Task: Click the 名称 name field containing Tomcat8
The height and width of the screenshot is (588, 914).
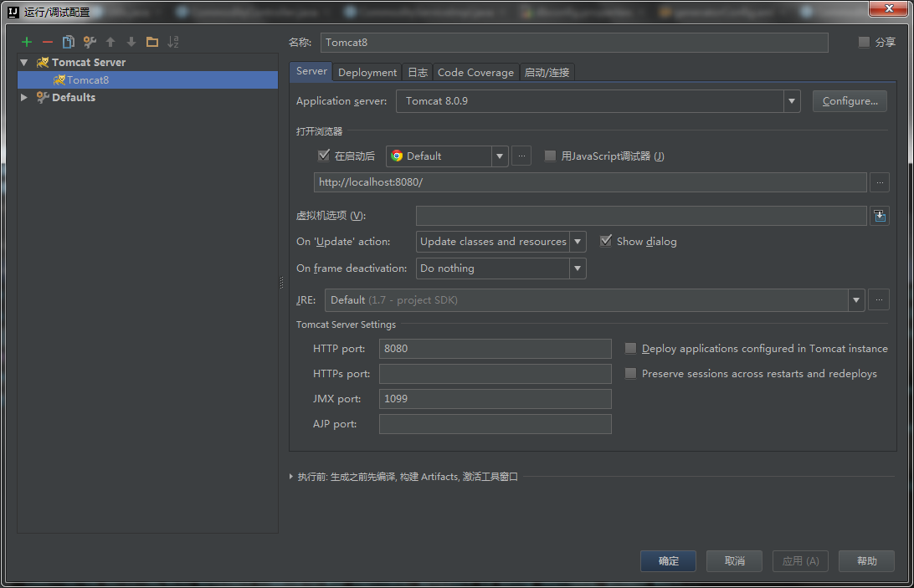Action: pos(574,43)
